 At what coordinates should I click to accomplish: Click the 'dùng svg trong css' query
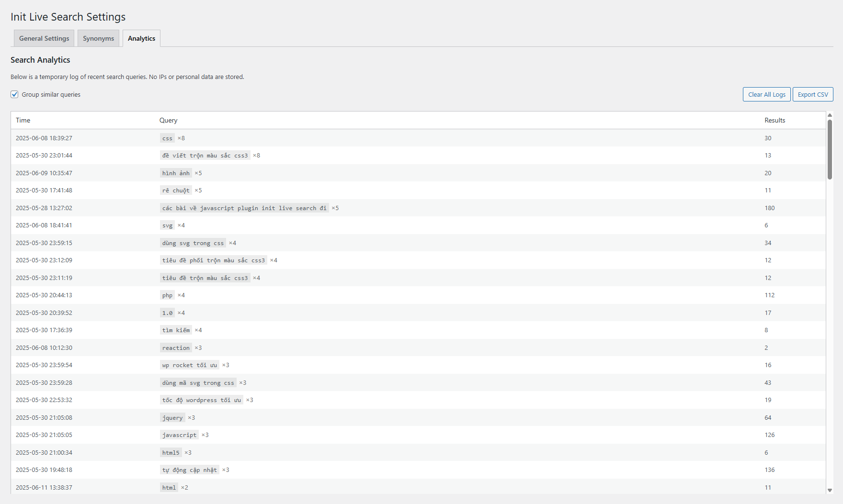[x=193, y=243]
